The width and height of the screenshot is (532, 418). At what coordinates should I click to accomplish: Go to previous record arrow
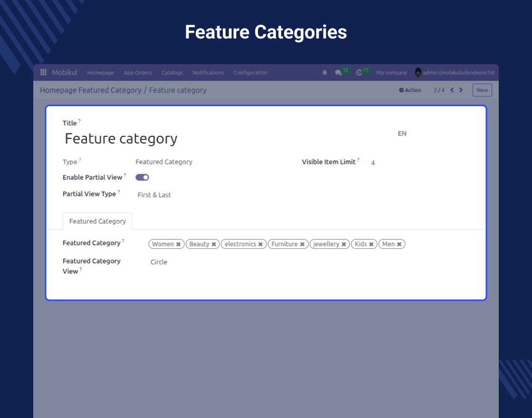tap(452, 90)
